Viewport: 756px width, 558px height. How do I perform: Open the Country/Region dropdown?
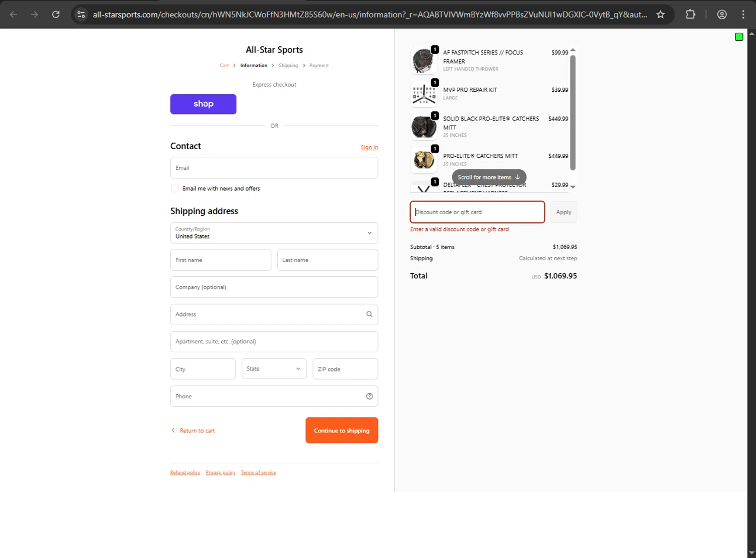click(274, 233)
